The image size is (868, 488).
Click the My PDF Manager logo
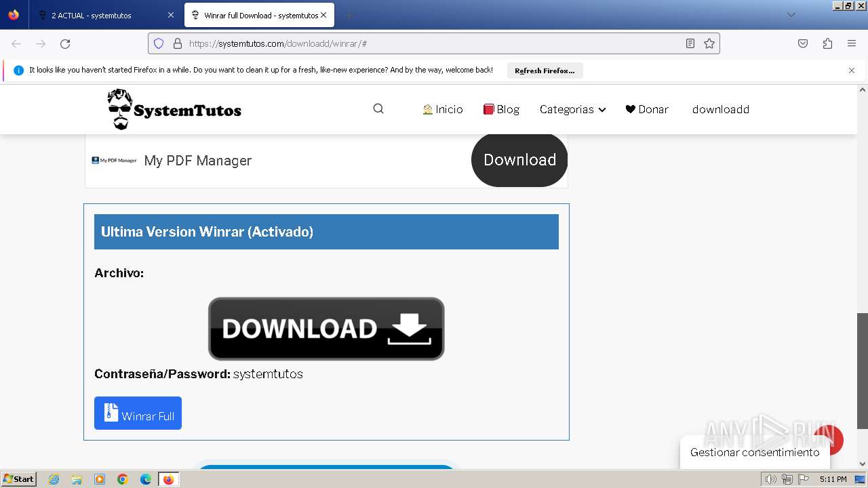coord(114,161)
